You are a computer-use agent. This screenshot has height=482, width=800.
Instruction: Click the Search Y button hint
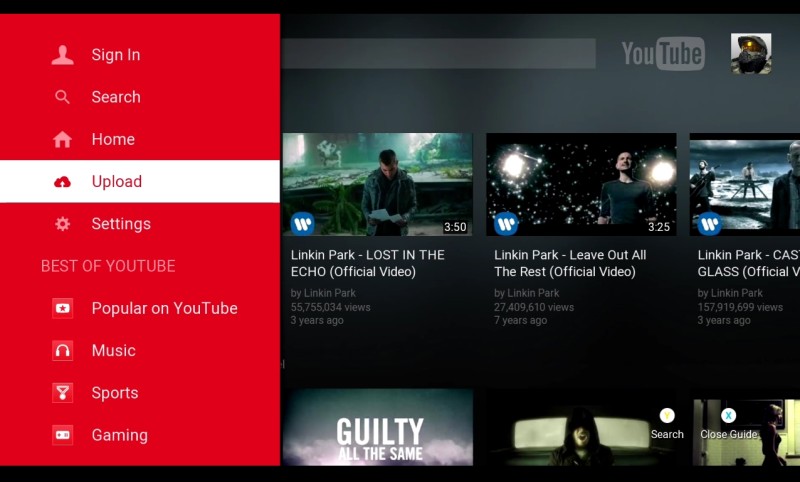667,425
